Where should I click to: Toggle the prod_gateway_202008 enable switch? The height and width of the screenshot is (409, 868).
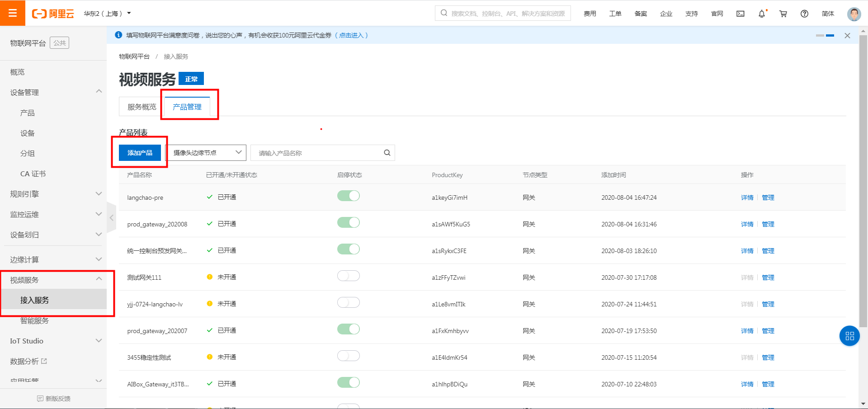(x=348, y=222)
